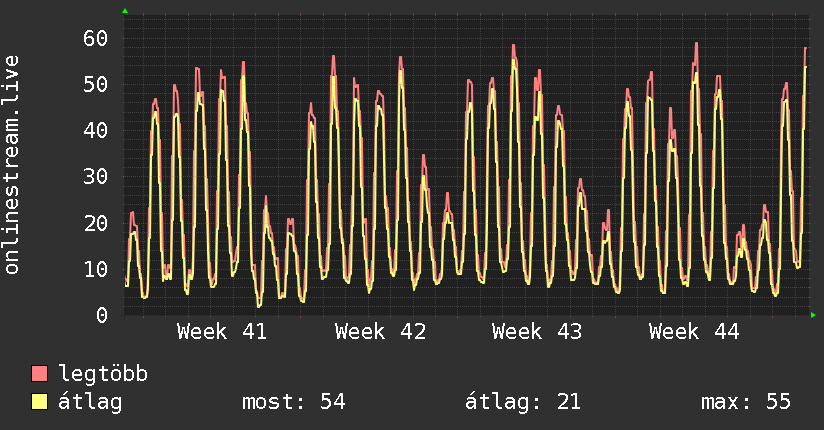The width and height of the screenshot is (824, 430).
Task: Click the 20 y-axis tick label
Action: pos(96,223)
